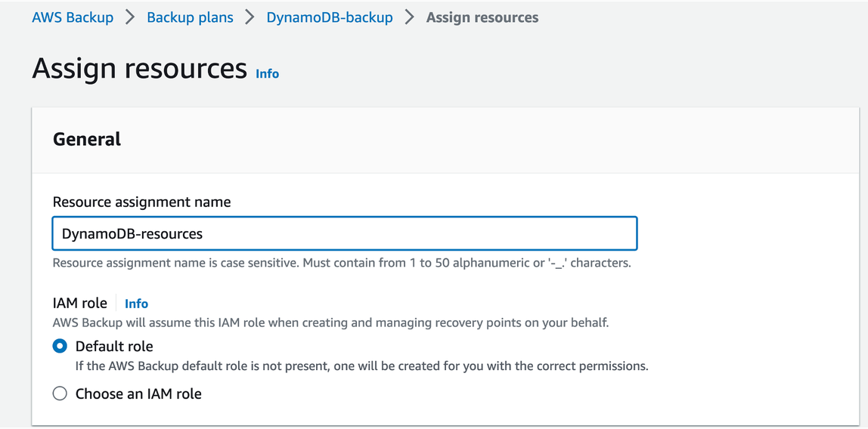This screenshot has height=429, width=868.
Task: Click the default role not present note
Action: point(361,366)
